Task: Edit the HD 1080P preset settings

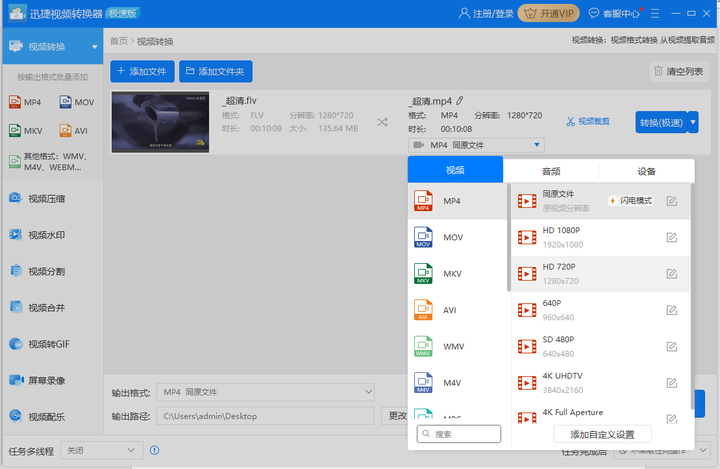Action: click(x=671, y=237)
